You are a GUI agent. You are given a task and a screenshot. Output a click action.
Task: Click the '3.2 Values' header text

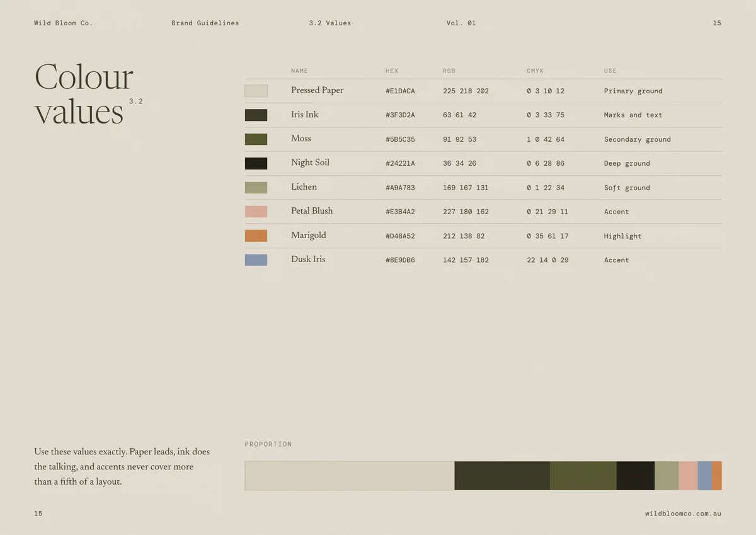330,23
